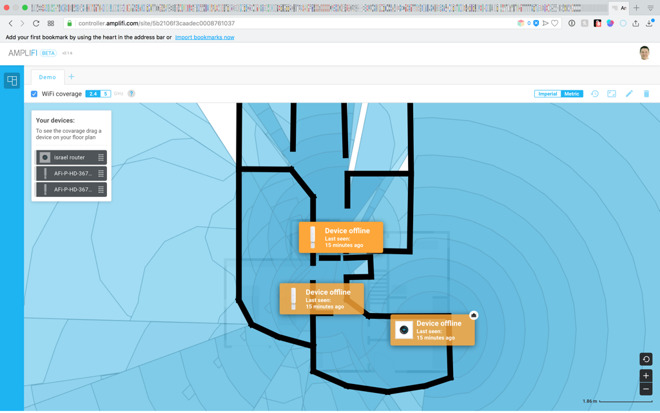Click the AMPLIFI logo
Viewport: 660px width, 413px height.
click(23, 53)
